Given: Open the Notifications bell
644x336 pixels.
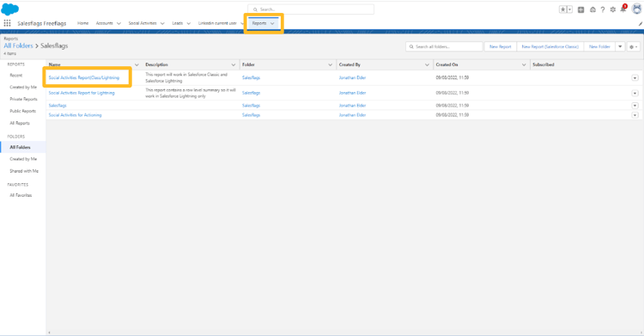Looking at the screenshot, I should [623, 9].
